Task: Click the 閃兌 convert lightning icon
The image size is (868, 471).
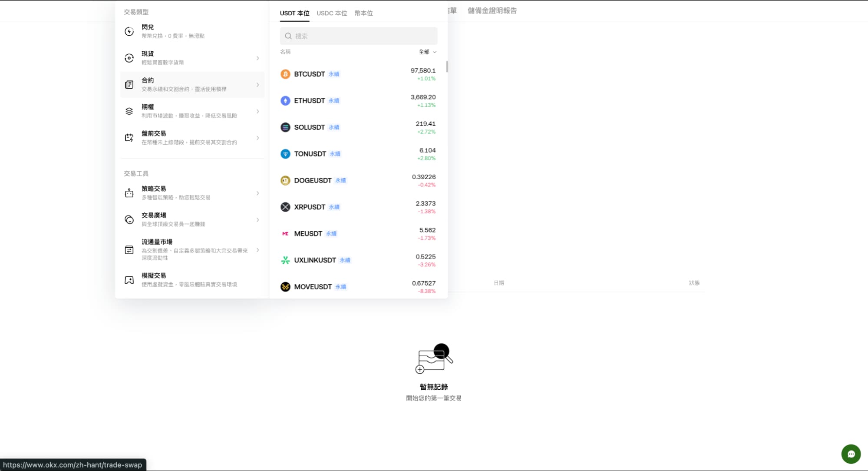Action: point(129,31)
